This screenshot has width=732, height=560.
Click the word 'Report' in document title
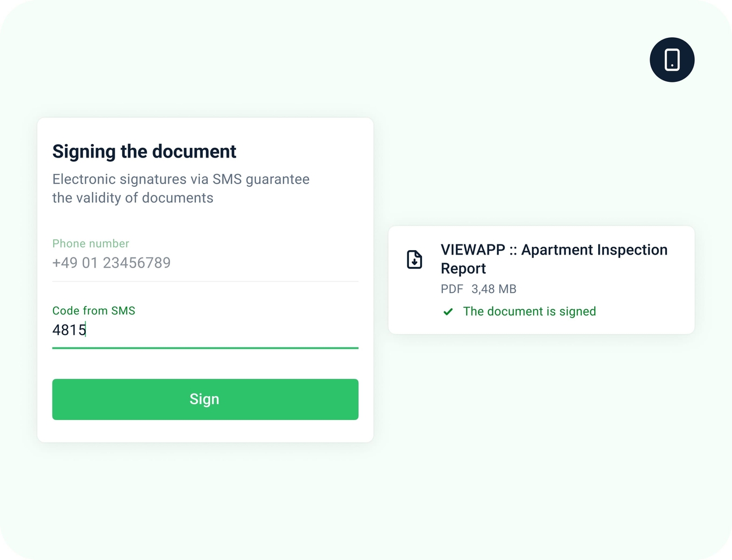[463, 268]
